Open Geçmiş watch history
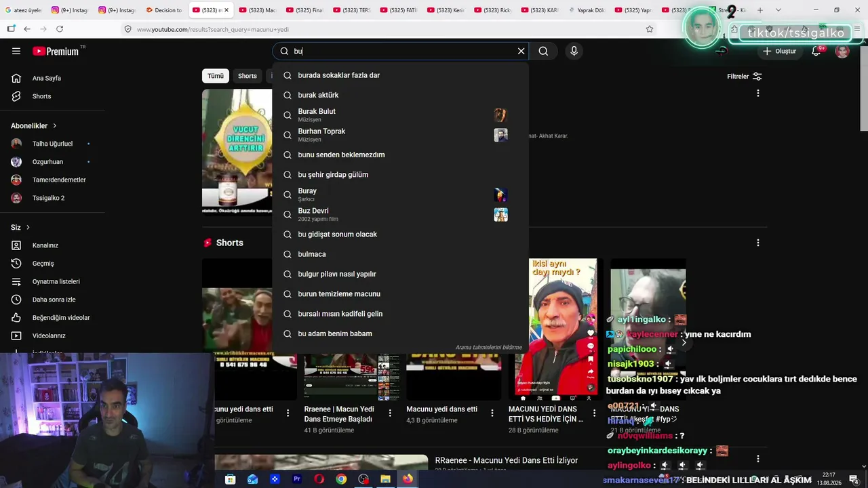The height and width of the screenshot is (488, 868). pyautogui.click(x=43, y=264)
